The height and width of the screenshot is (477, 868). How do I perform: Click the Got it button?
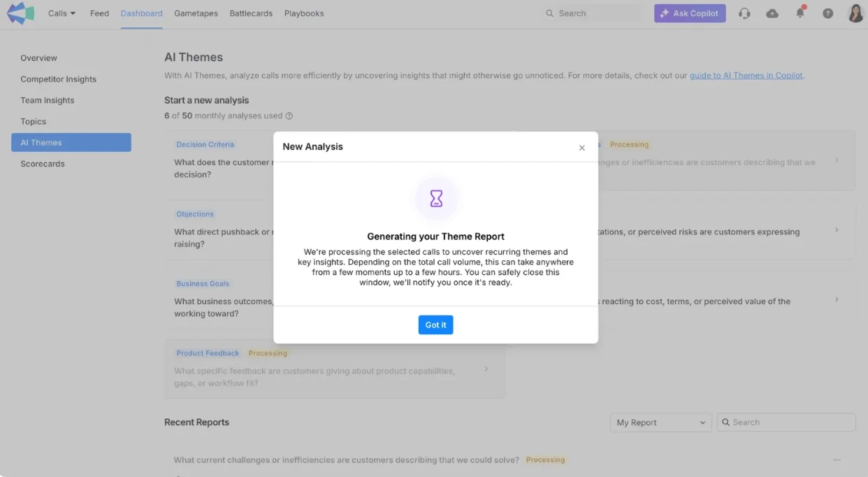[435, 325]
